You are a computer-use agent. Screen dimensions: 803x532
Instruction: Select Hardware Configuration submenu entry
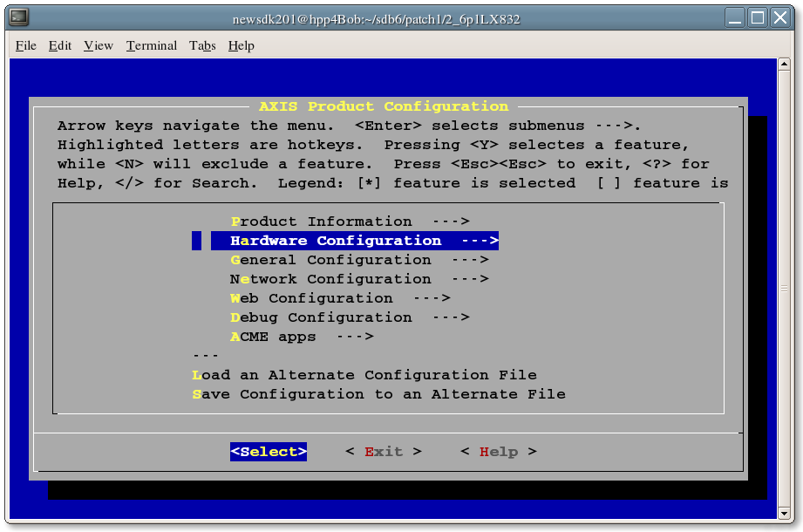(x=354, y=241)
